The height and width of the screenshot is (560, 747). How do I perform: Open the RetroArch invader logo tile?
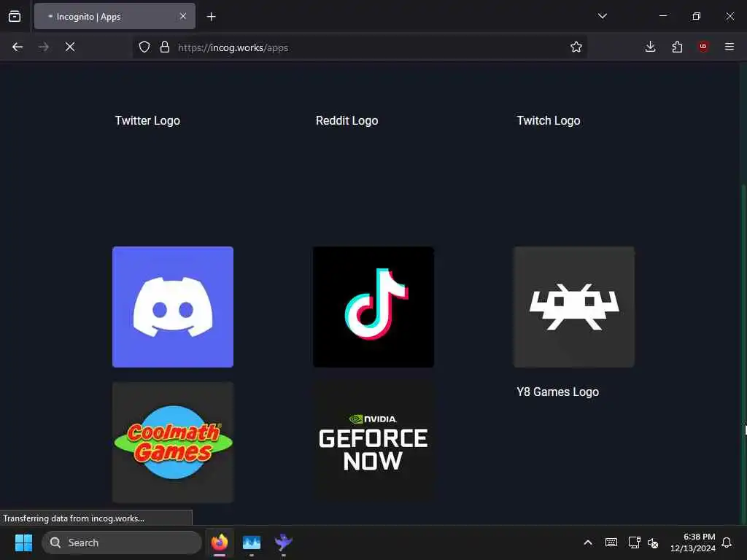[574, 307]
